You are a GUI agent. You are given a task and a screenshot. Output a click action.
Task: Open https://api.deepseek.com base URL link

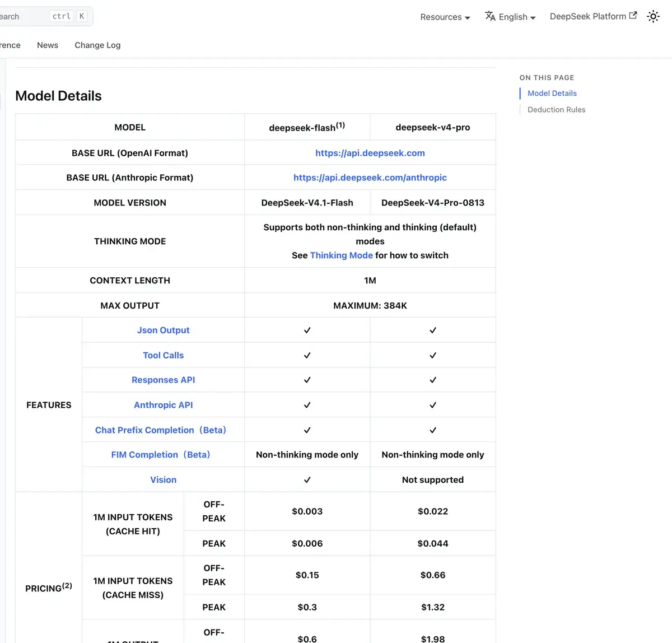click(x=370, y=153)
